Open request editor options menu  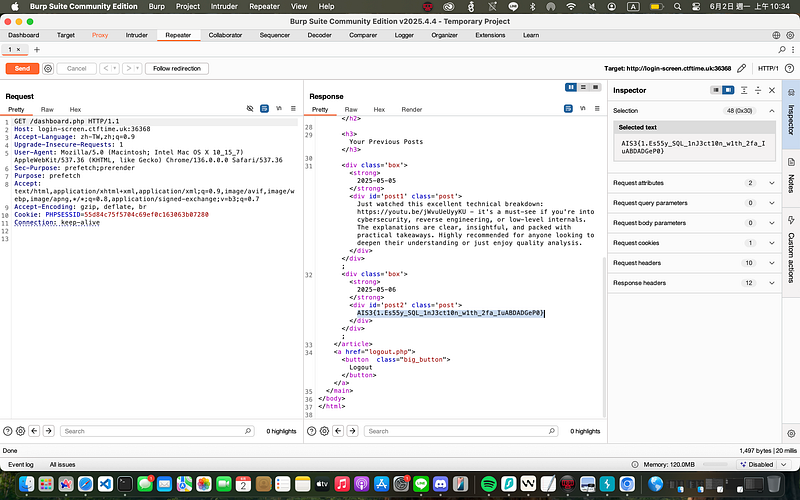[293, 109]
